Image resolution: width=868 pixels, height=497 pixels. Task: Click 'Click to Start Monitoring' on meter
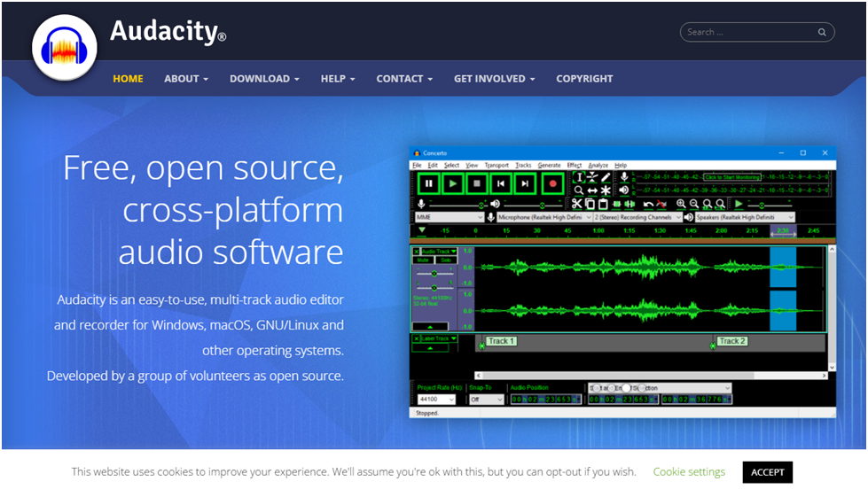(x=732, y=177)
